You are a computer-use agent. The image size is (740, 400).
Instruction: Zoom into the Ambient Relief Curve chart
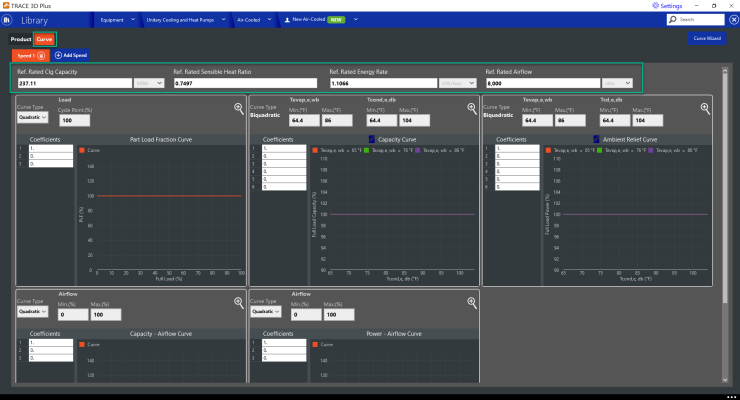[705, 109]
